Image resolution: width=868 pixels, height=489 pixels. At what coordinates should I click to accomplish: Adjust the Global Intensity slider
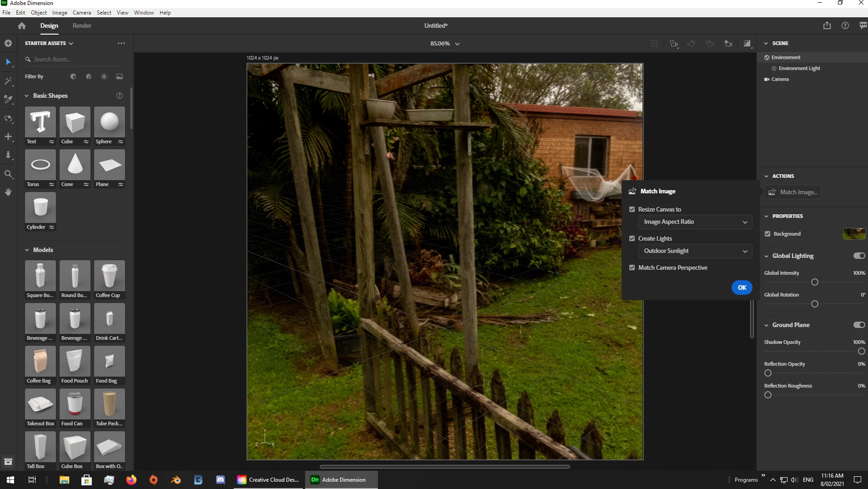point(815,282)
